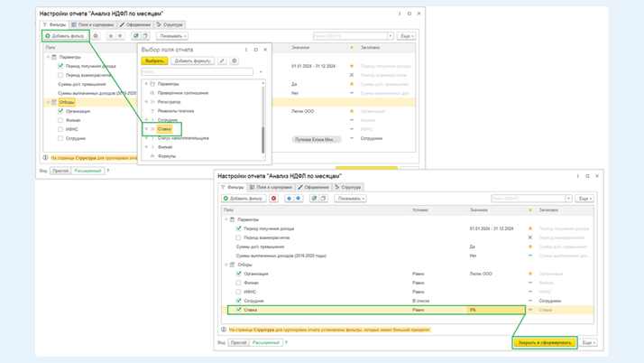Click the help question mark in lower window
This screenshot has height=363, width=644.
286,343
